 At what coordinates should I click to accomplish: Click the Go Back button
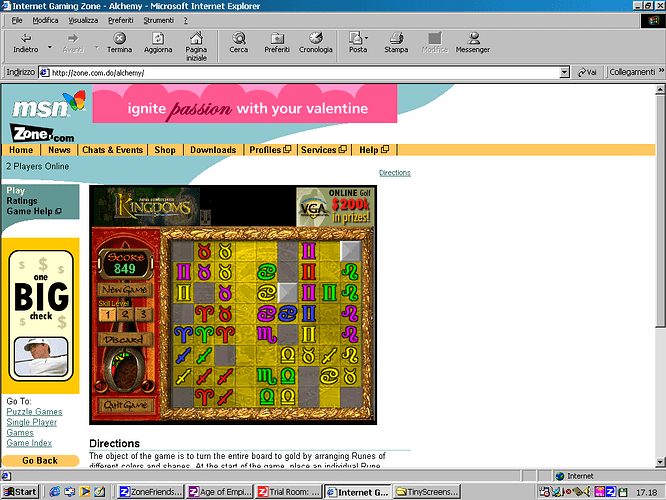40,460
